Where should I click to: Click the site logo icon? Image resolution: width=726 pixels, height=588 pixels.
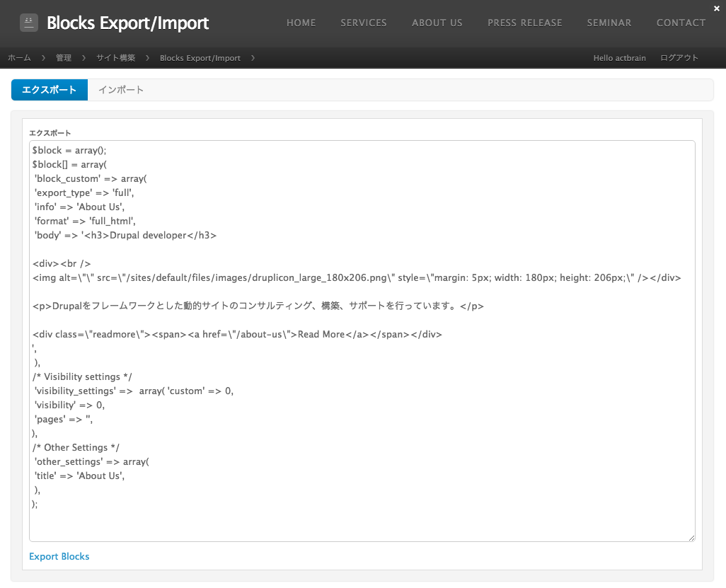[x=28, y=22]
